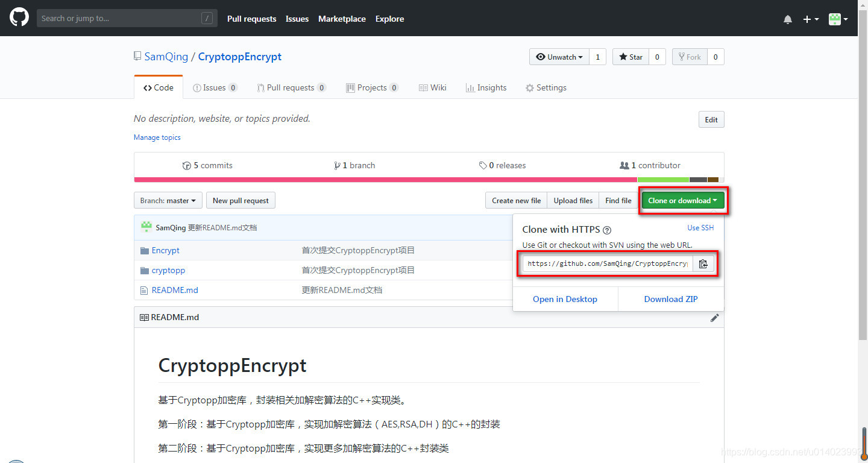
Task: Select the pink language bar segment
Action: [x=386, y=180]
